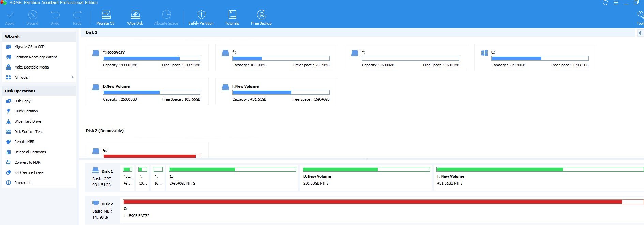
Task: Select Disk Copy operation
Action: tap(22, 101)
